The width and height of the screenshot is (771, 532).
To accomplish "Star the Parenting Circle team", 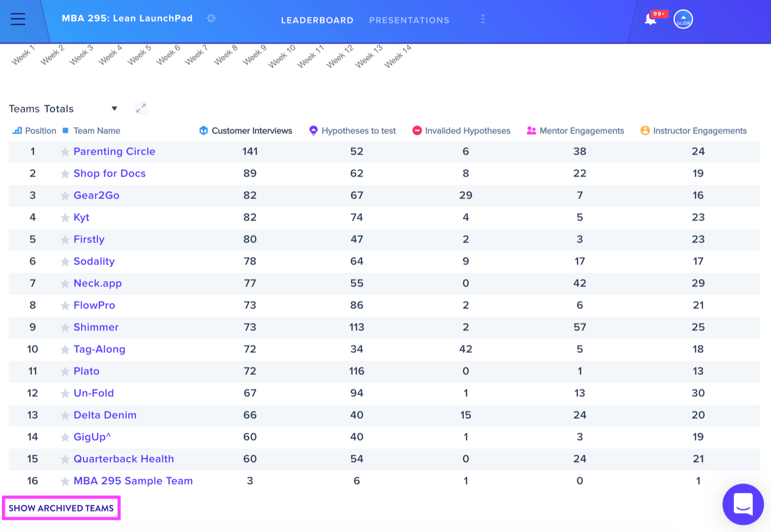I will (65, 152).
